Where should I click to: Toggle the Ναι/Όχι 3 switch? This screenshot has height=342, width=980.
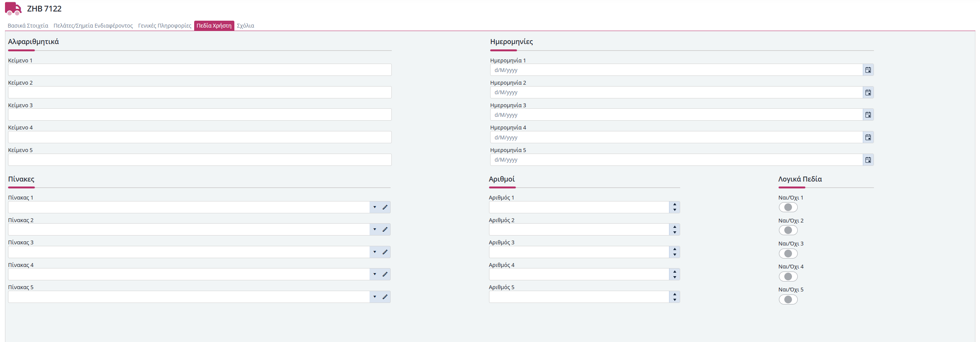(x=788, y=254)
